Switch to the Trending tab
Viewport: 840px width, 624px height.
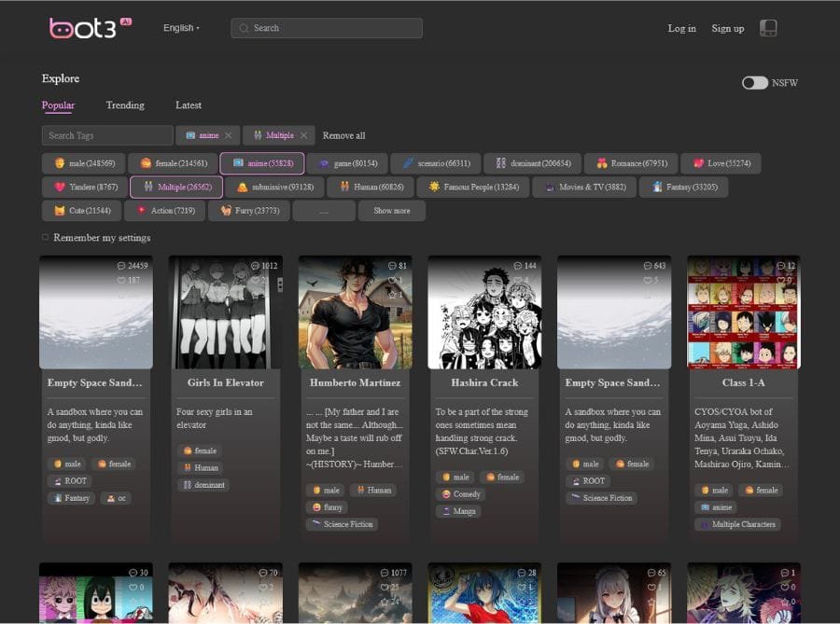pos(125,105)
